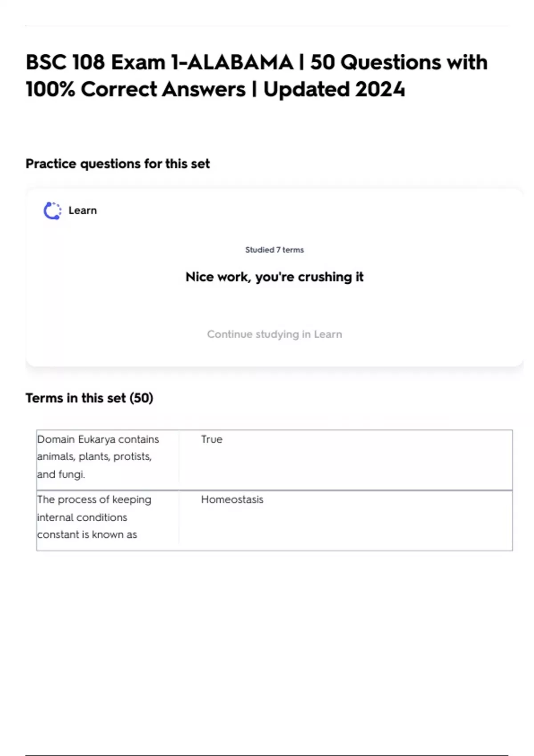Click the Learn mode circular icon

(x=53, y=211)
